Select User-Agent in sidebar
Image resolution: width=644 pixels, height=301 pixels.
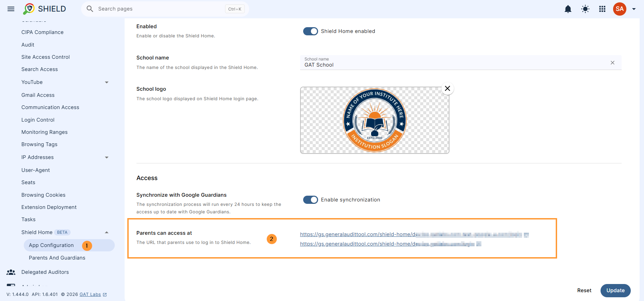click(36, 170)
